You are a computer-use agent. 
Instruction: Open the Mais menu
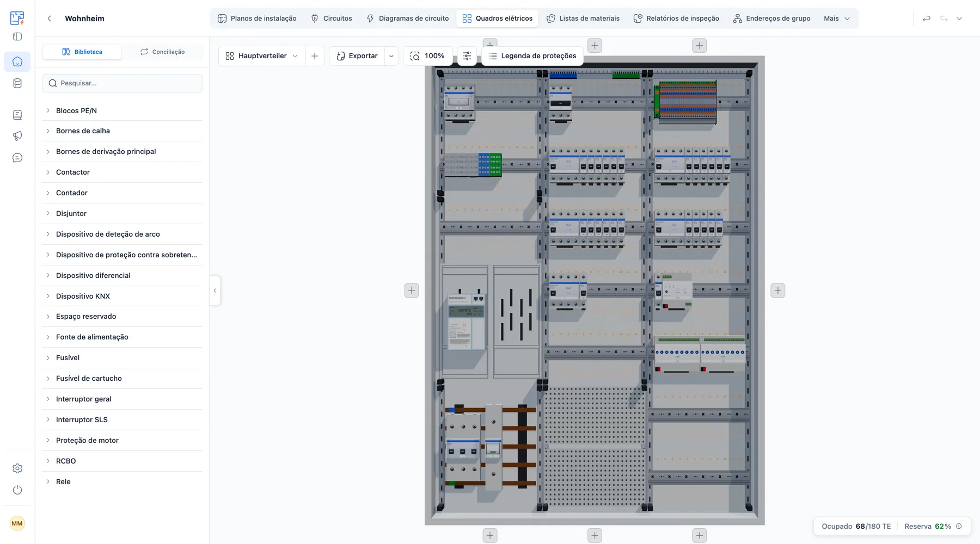836,18
